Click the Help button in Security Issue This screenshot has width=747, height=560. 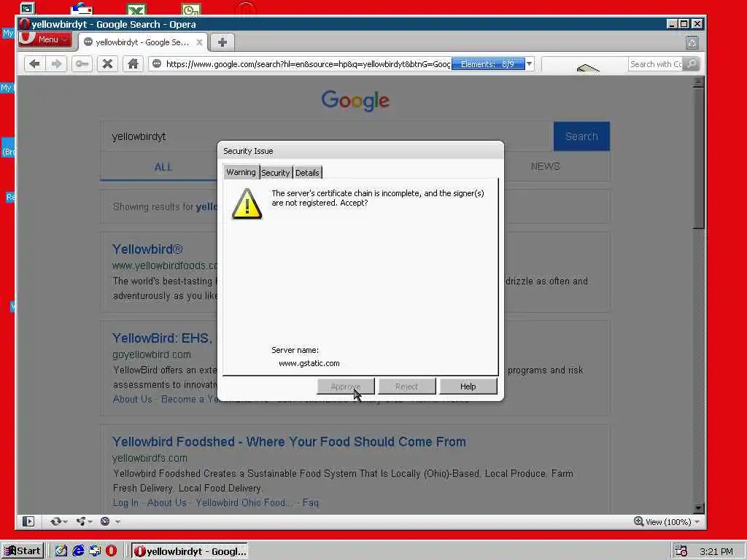[x=468, y=386]
